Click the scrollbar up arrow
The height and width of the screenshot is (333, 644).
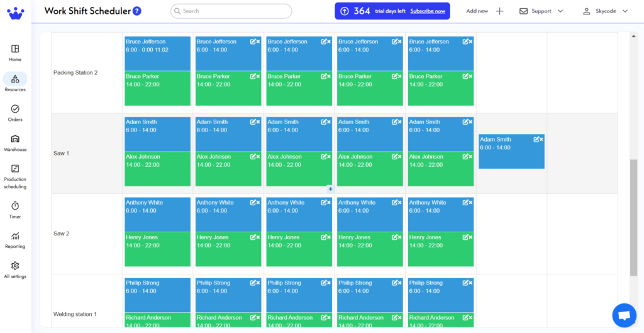[633, 37]
